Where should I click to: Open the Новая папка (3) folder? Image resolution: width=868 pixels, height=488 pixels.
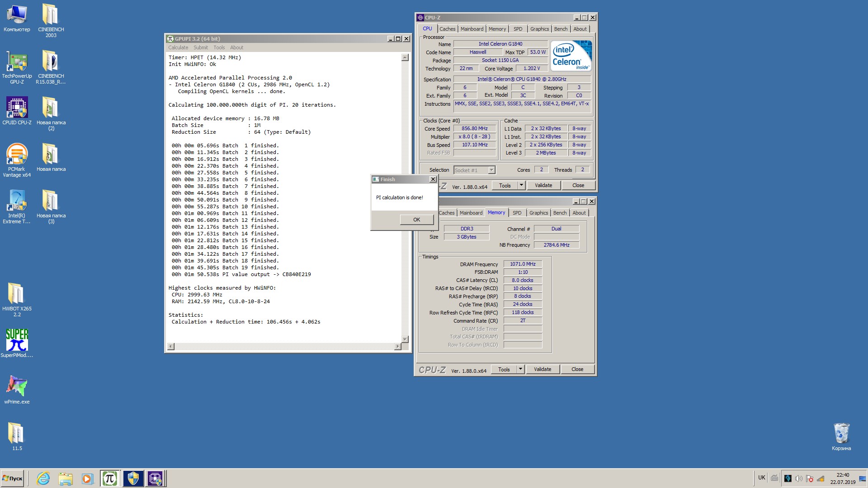[x=51, y=206]
